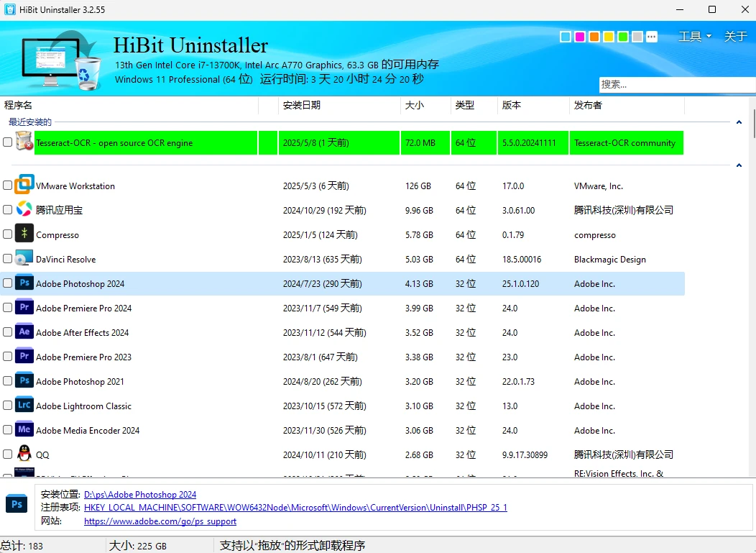Click the Adobe Lightroom Classic icon
This screenshot has width=756, height=553.
tap(24, 406)
